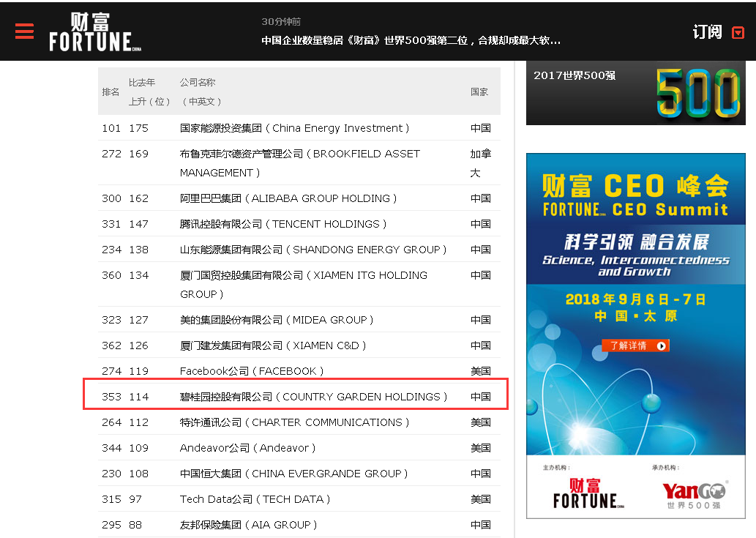Click the colorful 500 graphic
The width and height of the screenshot is (756, 538).
point(697,92)
